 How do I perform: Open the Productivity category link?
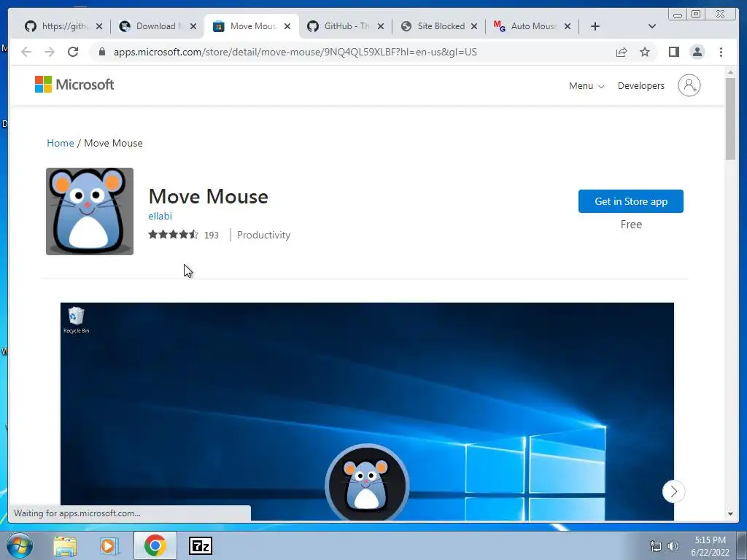(263, 235)
